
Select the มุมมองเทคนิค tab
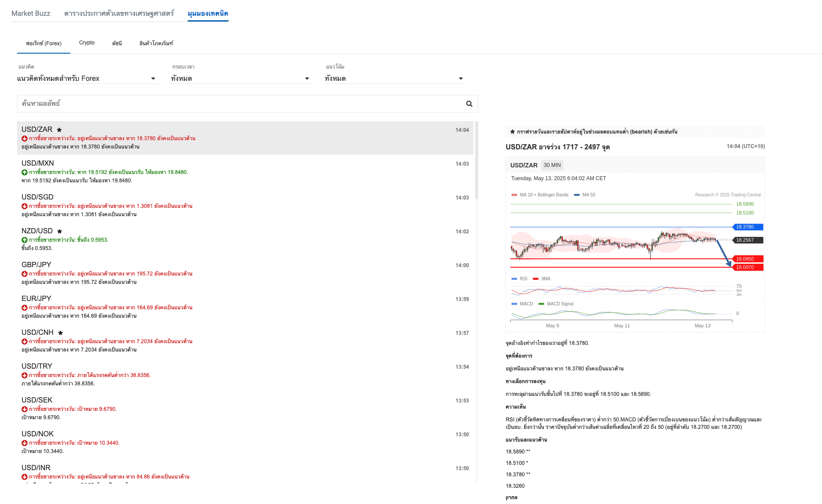(x=208, y=13)
